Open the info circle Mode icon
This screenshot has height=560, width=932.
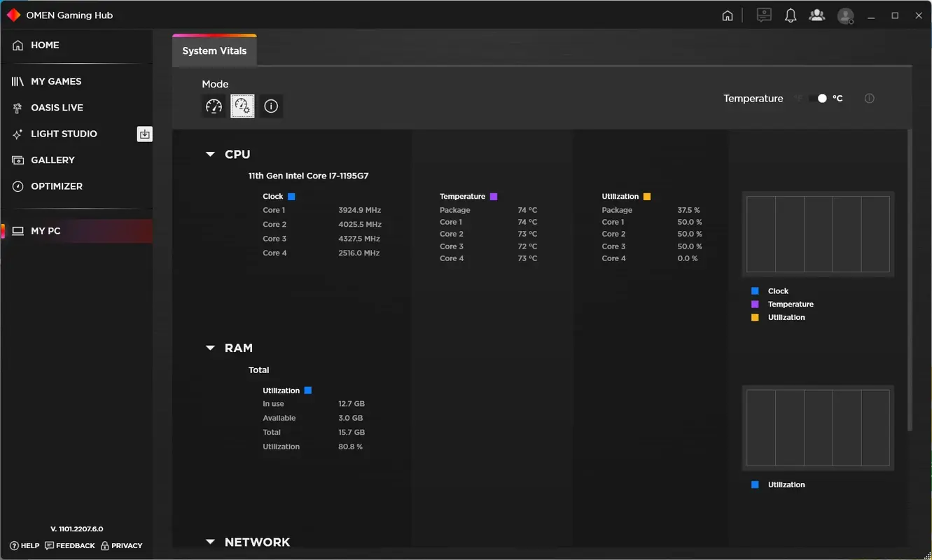click(x=271, y=106)
